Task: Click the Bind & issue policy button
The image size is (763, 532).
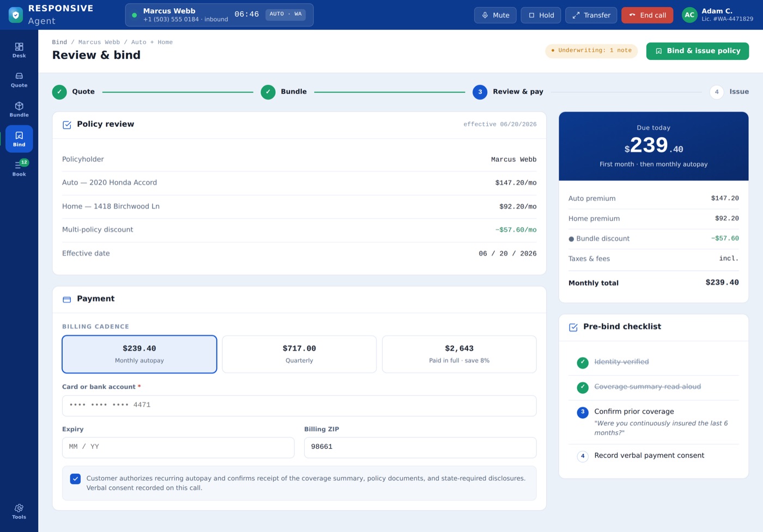Action: [698, 51]
